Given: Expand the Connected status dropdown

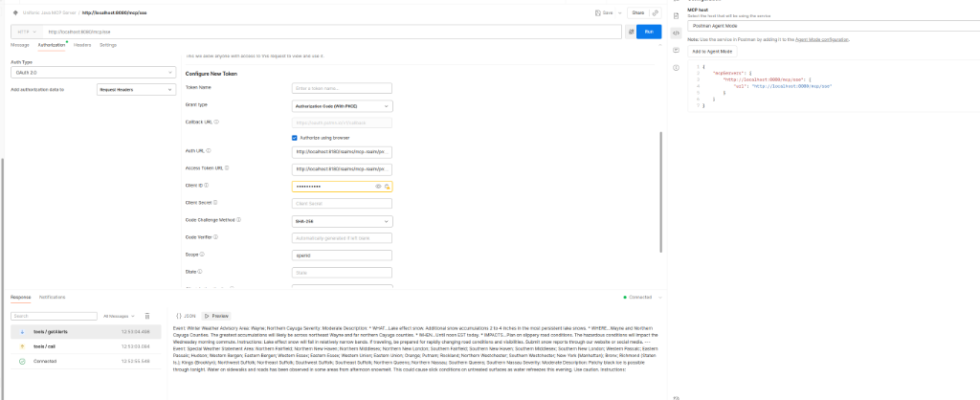Looking at the screenshot, I should pos(660,297).
